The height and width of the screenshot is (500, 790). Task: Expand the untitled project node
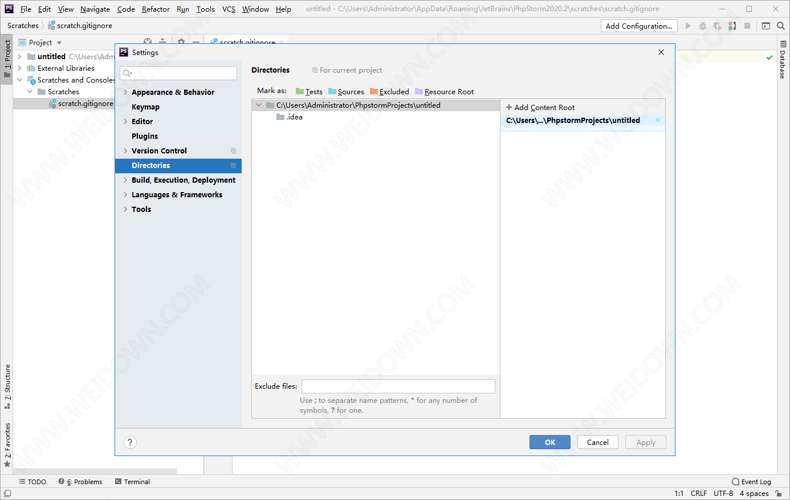click(x=20, y=56)
